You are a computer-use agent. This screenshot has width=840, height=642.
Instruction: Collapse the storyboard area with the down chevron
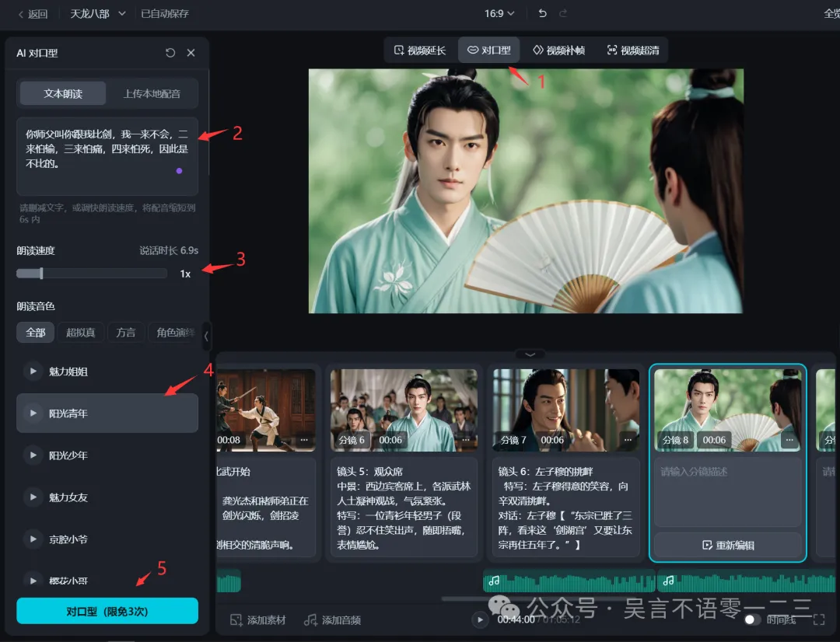point(530,354)
